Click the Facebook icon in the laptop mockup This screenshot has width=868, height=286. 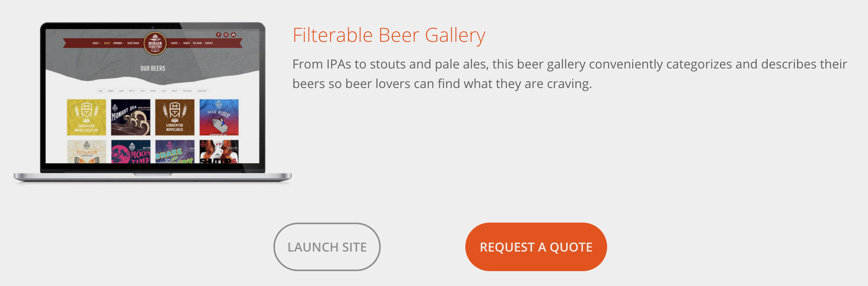[219, 35]
